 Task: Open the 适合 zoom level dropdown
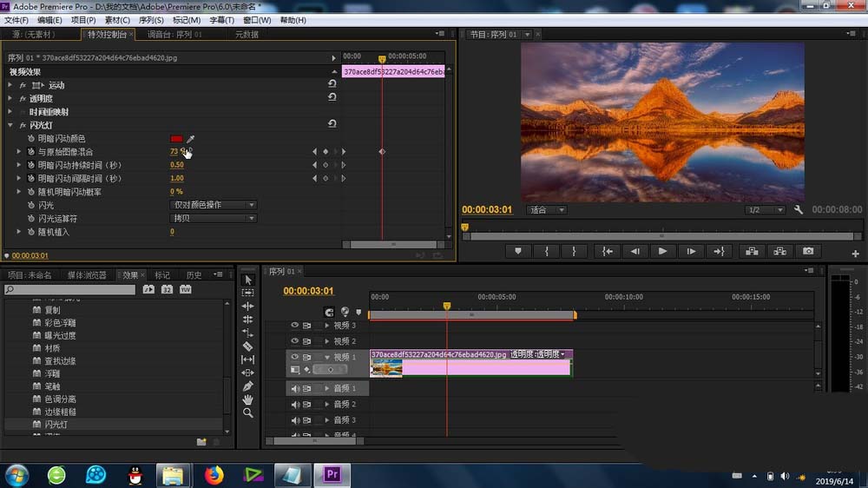click(547, 210)
